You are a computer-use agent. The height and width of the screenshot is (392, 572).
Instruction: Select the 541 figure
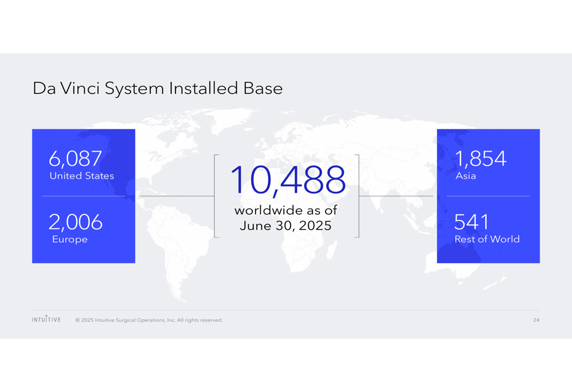pyautogui.click(x=471, y=222)
